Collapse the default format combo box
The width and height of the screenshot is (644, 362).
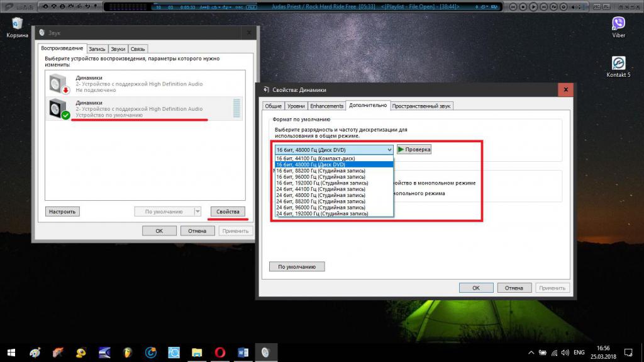[x=389, y=149]
